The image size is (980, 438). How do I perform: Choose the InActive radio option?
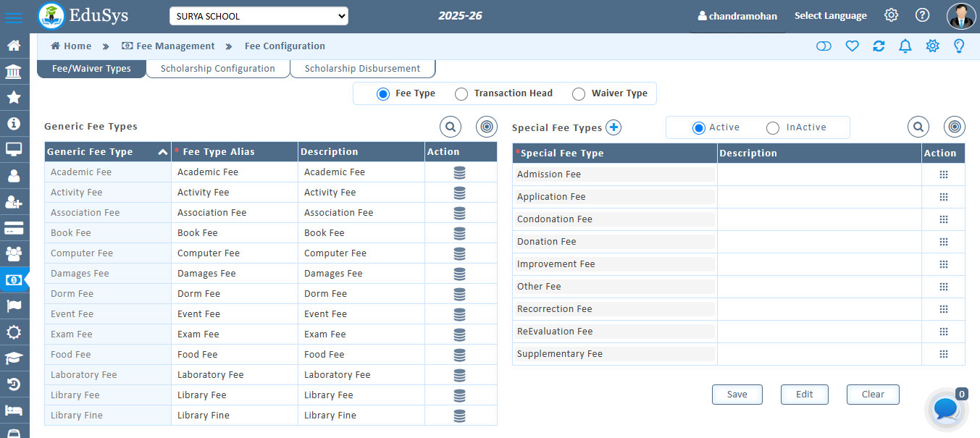[x=773, y=127]
